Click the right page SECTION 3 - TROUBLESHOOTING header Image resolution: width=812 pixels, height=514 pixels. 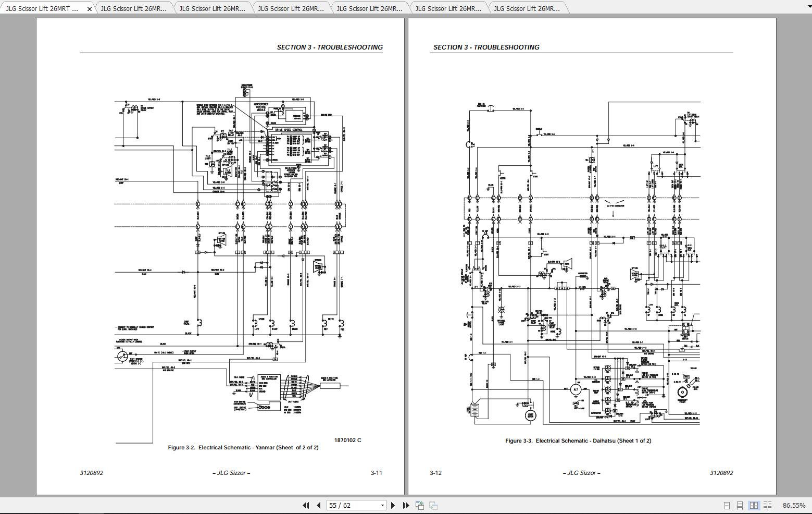486,47
